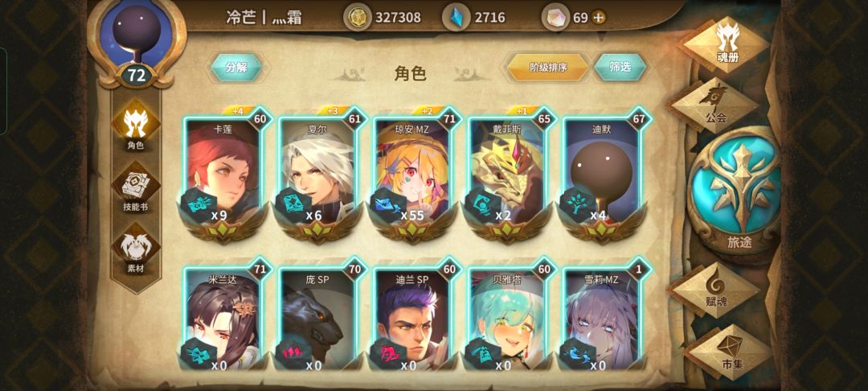Open the 公会 guild icon
This screenshot has height=391, width=868.
click(716, 105)
